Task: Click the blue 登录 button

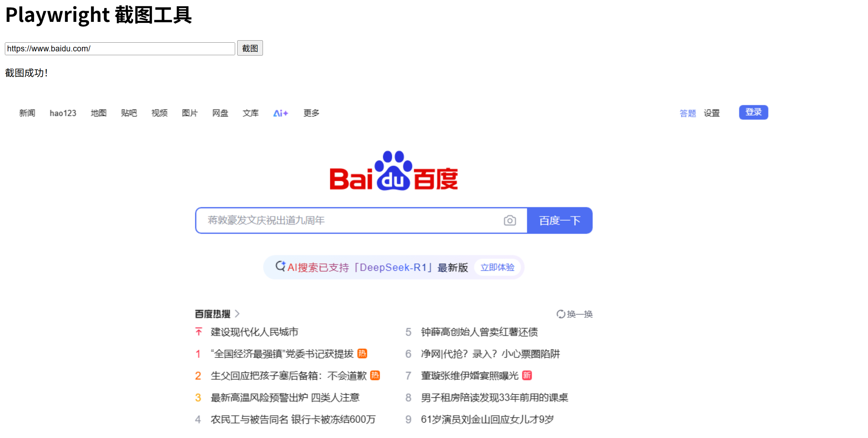Action: click(753, 112)
